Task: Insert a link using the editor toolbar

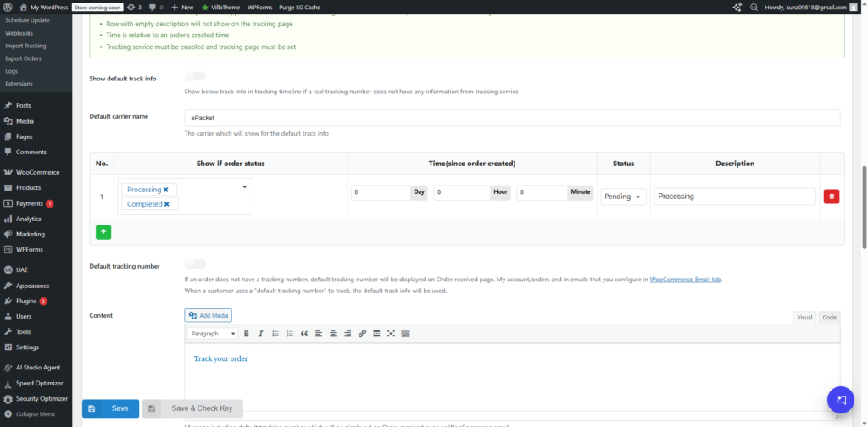Action: coord(362,334)
